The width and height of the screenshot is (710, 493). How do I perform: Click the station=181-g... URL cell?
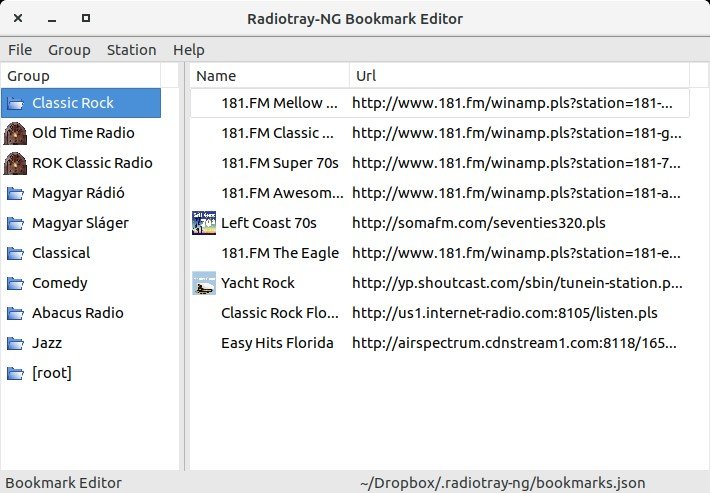point(517,133)
